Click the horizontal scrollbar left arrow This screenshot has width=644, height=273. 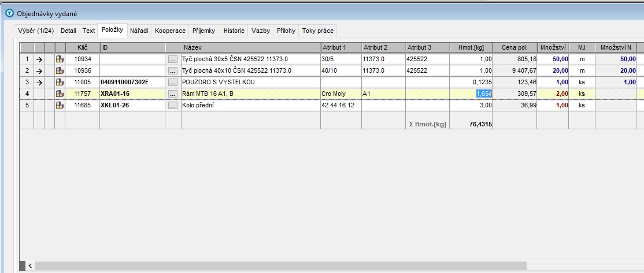[x=30, y=266]
